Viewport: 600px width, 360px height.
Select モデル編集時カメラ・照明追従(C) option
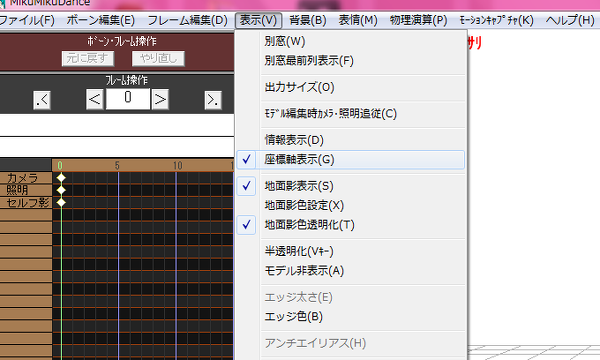(x=351, y=114)
